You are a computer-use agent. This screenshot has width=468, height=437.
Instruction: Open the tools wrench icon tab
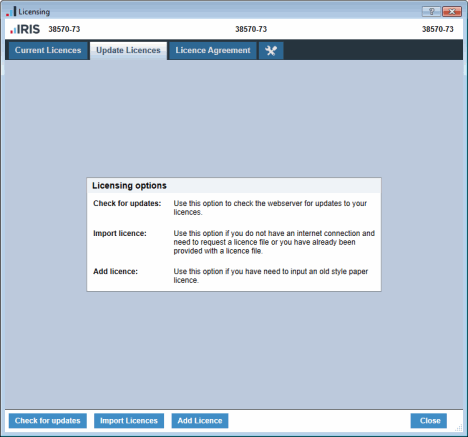271,50
